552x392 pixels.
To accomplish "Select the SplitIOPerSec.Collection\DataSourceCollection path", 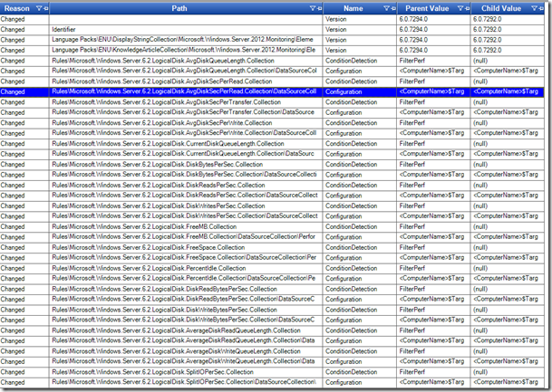I will click(186, 382).
